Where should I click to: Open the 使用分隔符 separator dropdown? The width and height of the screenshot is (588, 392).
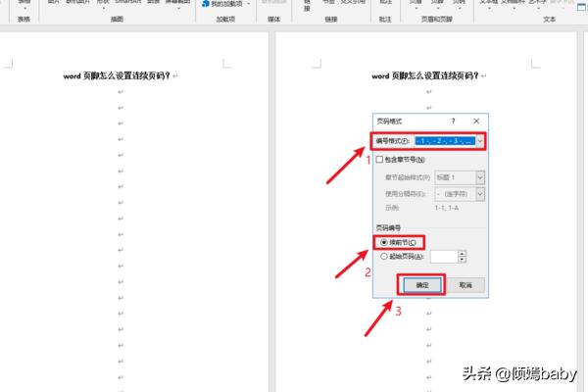tap(480, 195)
